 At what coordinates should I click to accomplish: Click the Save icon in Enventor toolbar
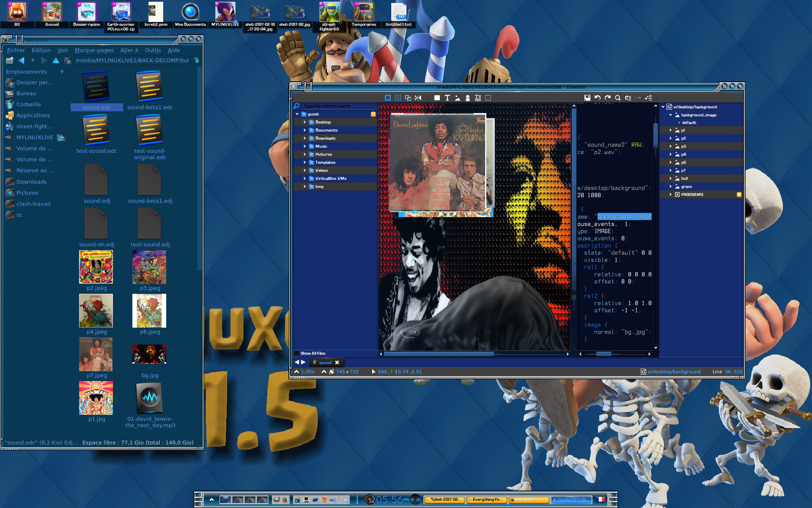pyautogui.click(x=587, y=98)
